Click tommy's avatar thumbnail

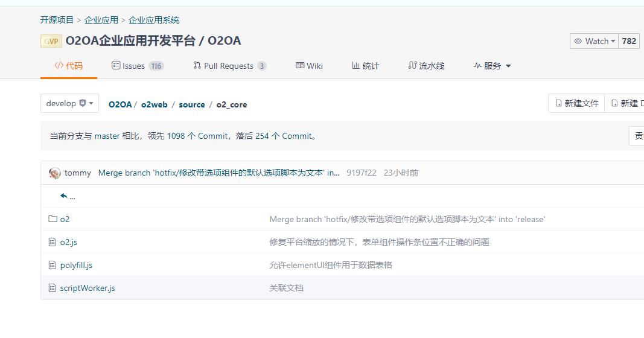point(55,173)
